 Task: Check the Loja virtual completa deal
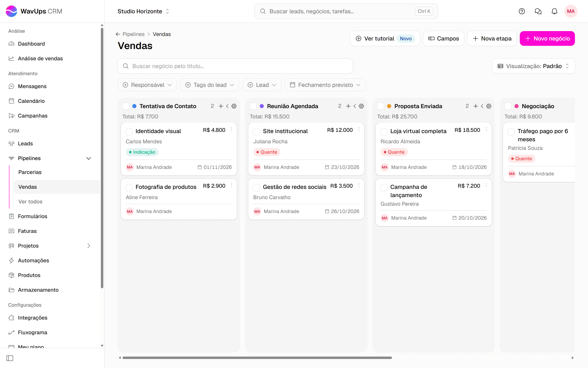point(384,132)
